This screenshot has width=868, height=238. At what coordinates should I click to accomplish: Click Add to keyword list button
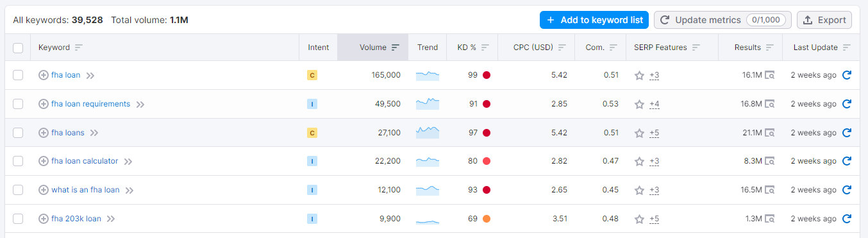594,20
